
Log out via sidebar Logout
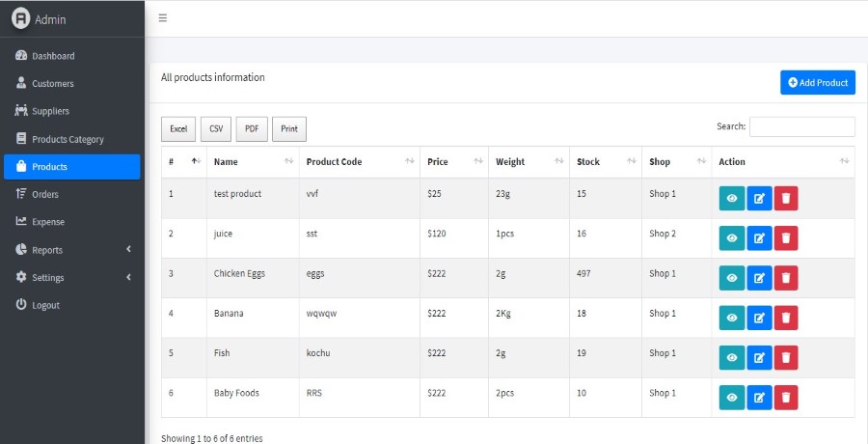(72, 305)
